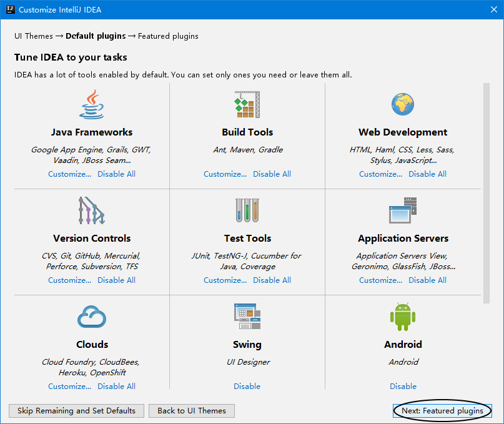The height and width of the screenshot is (424, 504).
Task: Go to Next: Featured plugins
Action: (442, 411)
